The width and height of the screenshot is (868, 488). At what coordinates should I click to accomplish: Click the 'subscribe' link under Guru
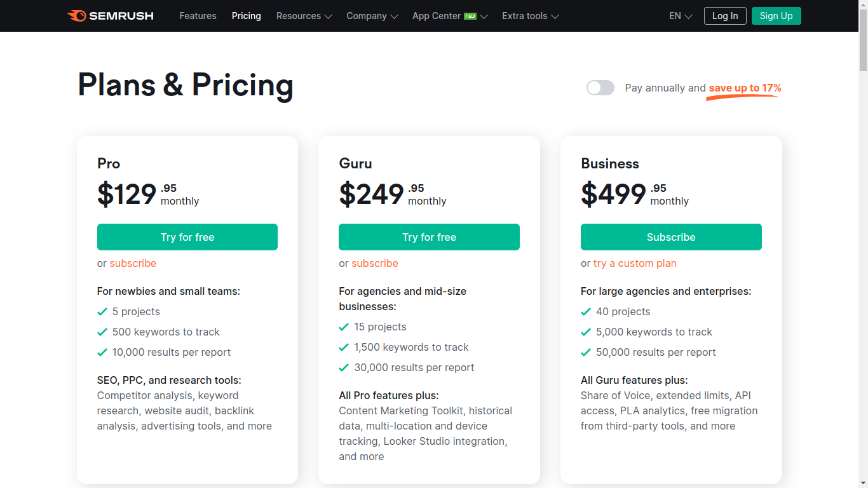click(x=375, y=263)
